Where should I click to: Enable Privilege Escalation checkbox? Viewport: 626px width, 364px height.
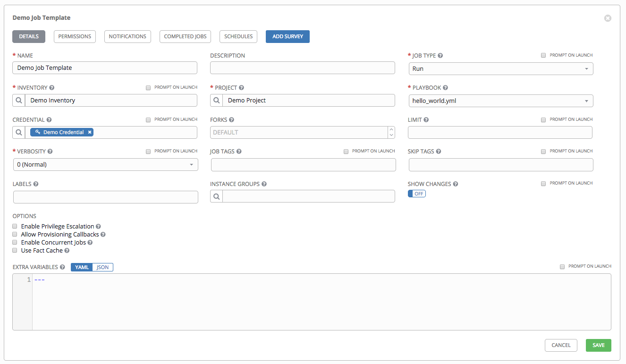[x=15, y=226]
